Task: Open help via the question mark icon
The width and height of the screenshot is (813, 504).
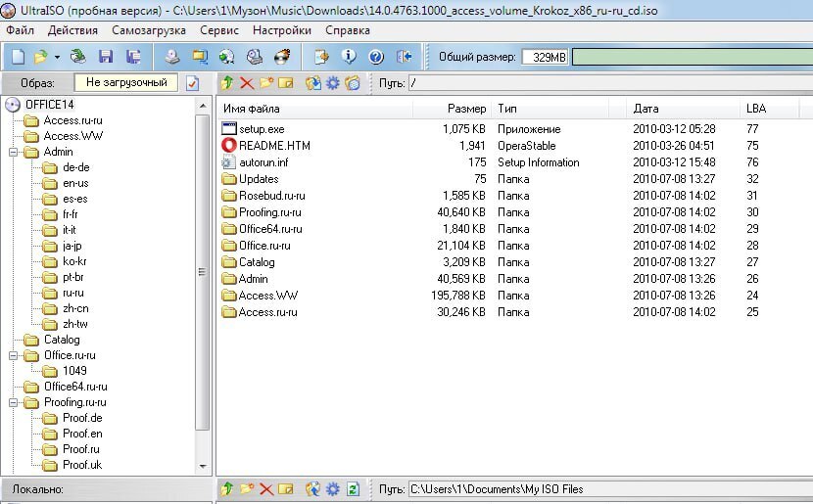Action: pyautogui.click(x=376, y=57)
